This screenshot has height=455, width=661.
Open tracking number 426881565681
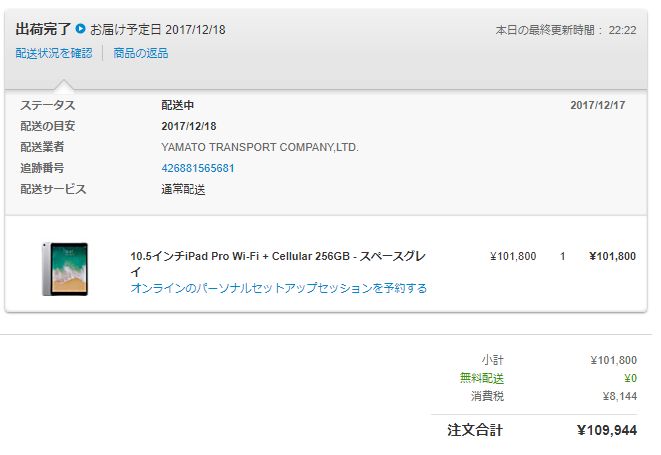click(198, 168)
